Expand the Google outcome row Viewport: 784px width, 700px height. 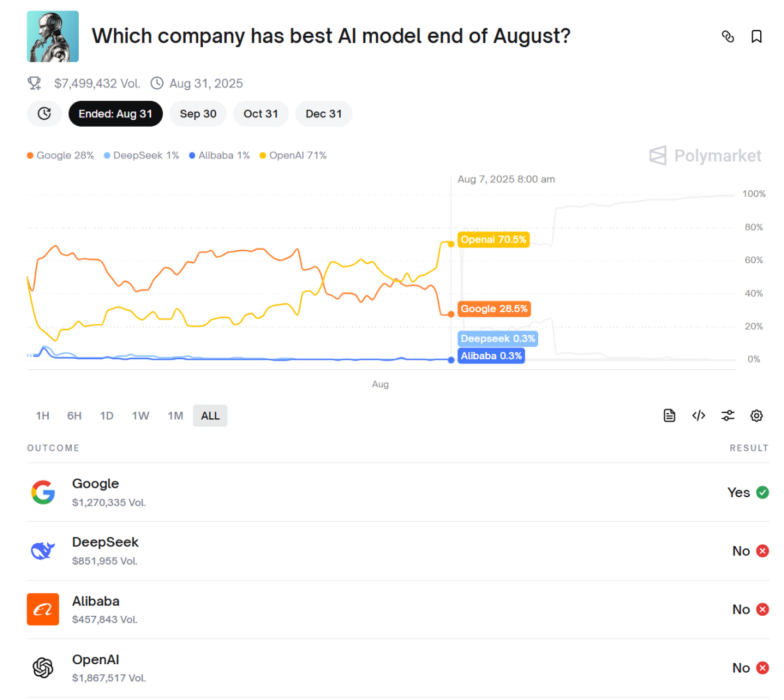coord(398,493)
